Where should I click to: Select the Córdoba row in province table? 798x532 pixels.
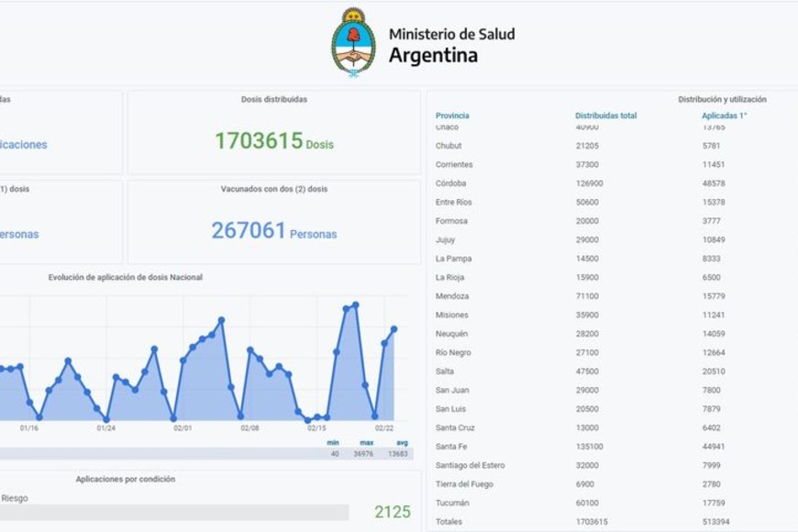(450, 183)
